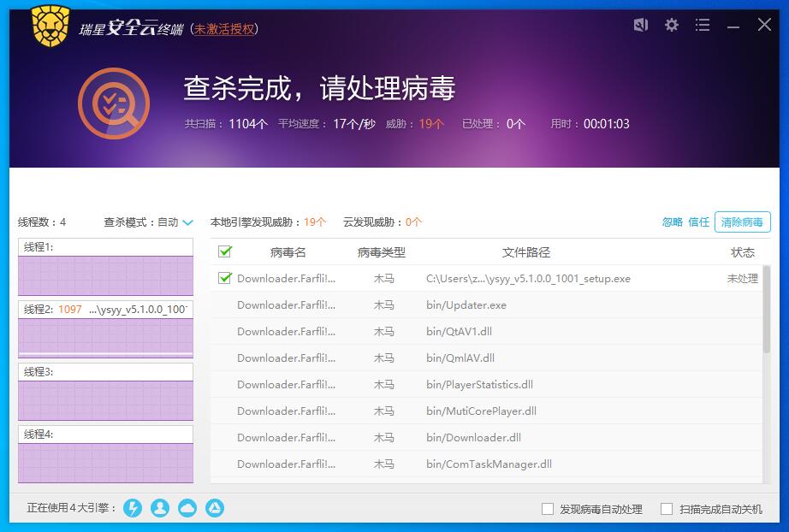Click the orange scan magnifier icon
This screenshot has width=789, height=532.
click(x=114, y=103)
